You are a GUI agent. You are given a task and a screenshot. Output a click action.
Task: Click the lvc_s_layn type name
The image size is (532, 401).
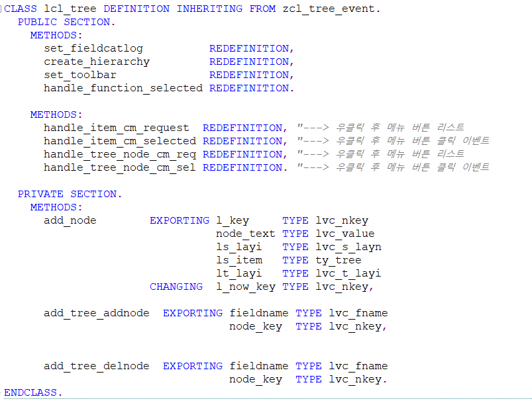[348, 247]
